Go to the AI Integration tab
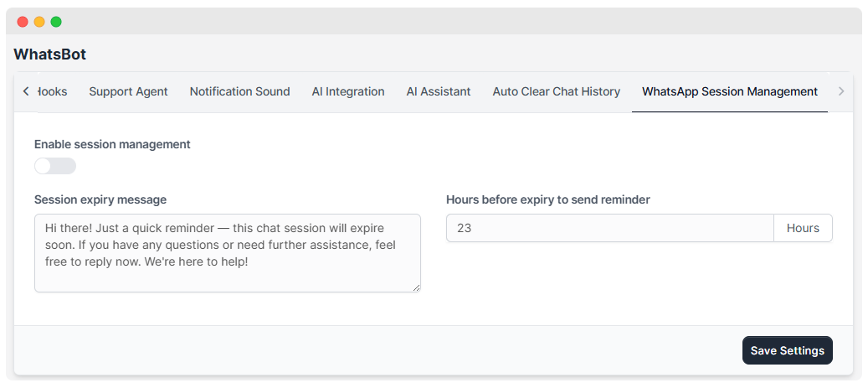This screenshot has width=868, height=388. pos(348,91)
